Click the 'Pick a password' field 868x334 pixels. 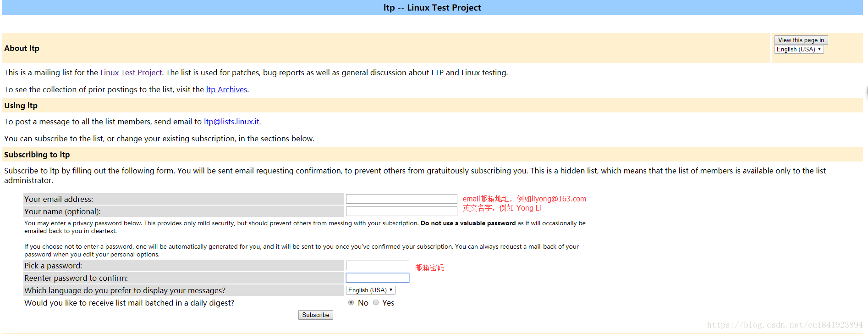tap(378, 265)
